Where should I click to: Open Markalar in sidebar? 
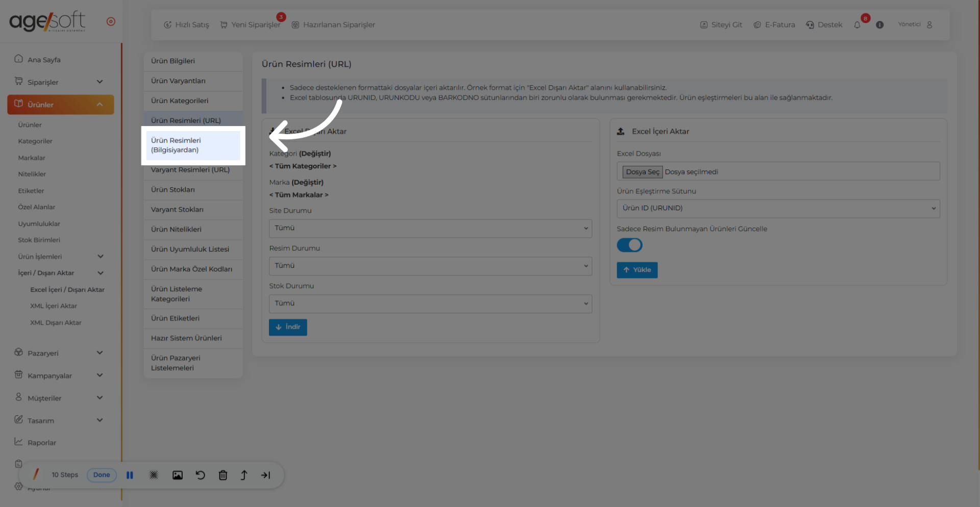[x=32, y=158]
